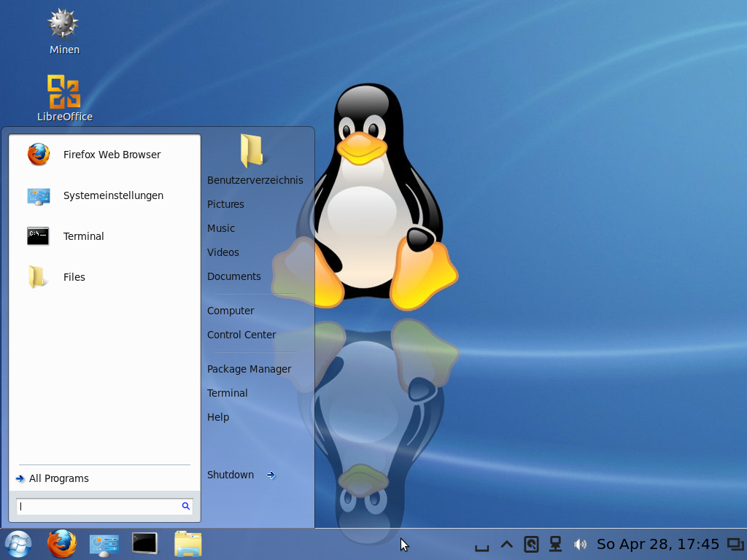Open the Minen desktop icon

64,31
